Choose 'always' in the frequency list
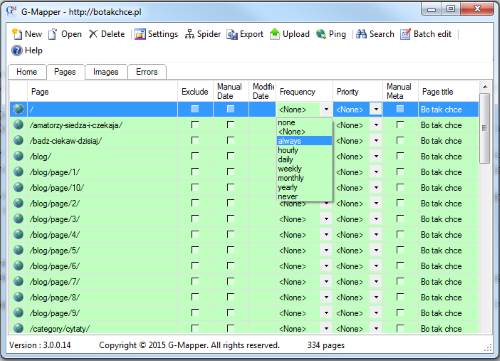 point(304,141)
